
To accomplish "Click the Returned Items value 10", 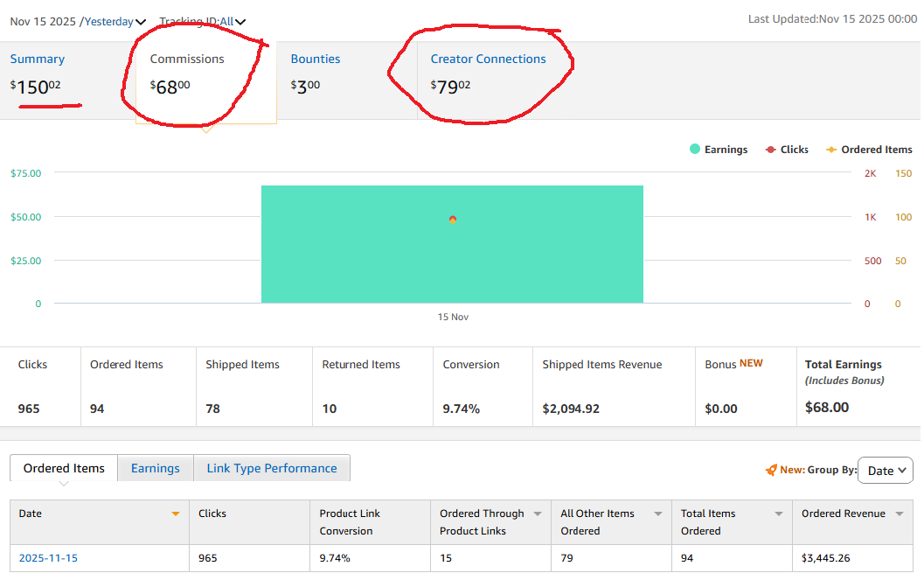I will click(x=330, y=409).
